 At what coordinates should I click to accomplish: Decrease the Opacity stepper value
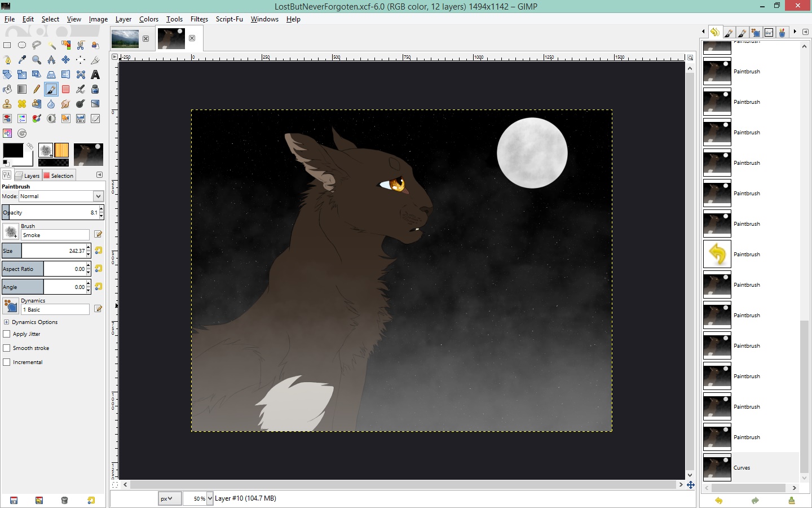101,216
